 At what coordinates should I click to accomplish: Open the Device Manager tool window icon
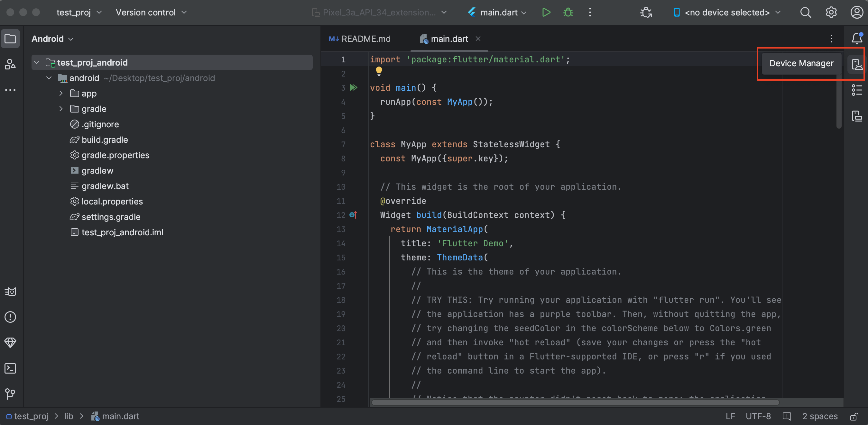(x=856, y=64)
